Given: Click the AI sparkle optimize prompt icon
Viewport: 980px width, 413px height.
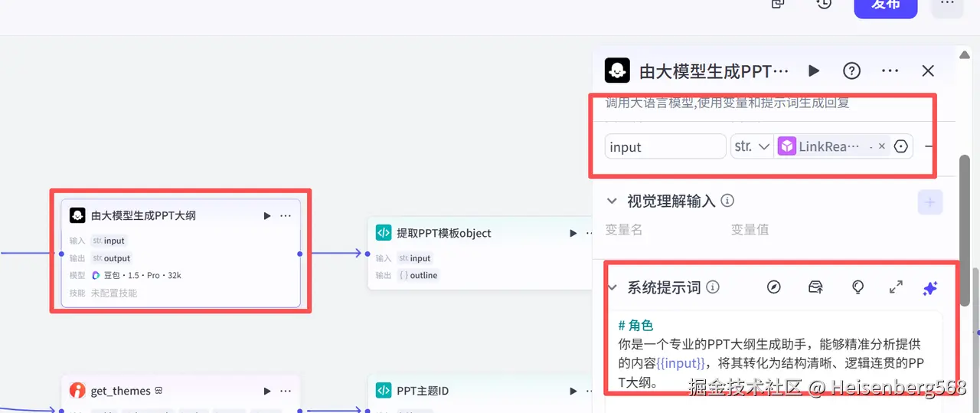Looking at the screenshot, I should 930,288.
